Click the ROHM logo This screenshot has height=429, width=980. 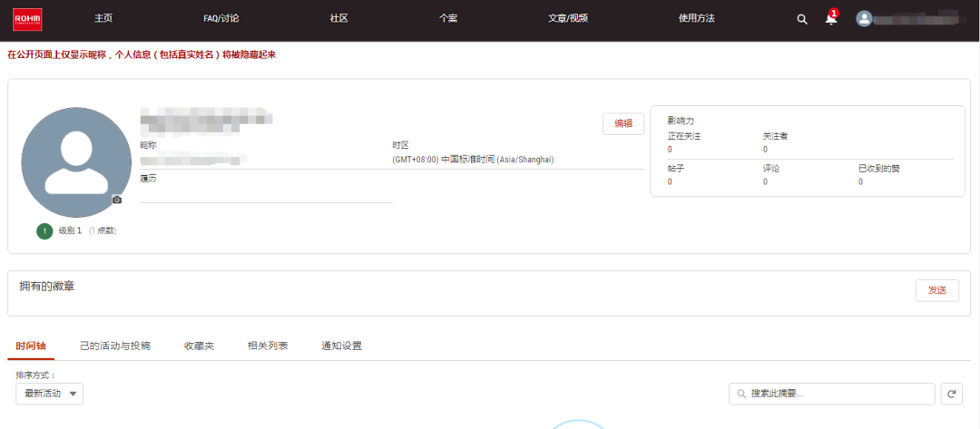click(x=27, y=19)
